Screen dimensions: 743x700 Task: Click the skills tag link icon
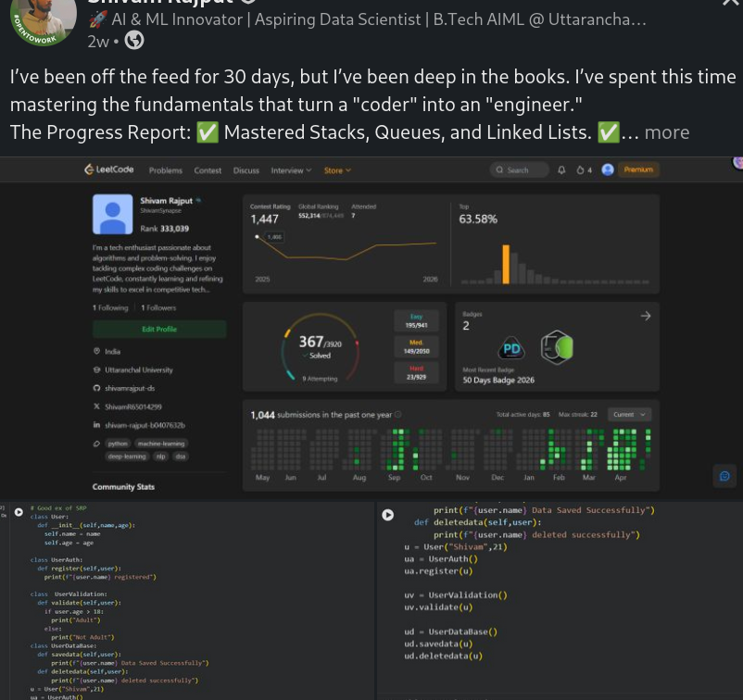click(x=96, y=444)
